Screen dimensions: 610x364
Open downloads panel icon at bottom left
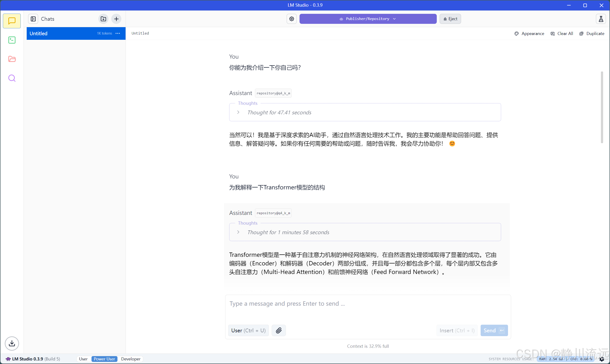tap(12, 344)
